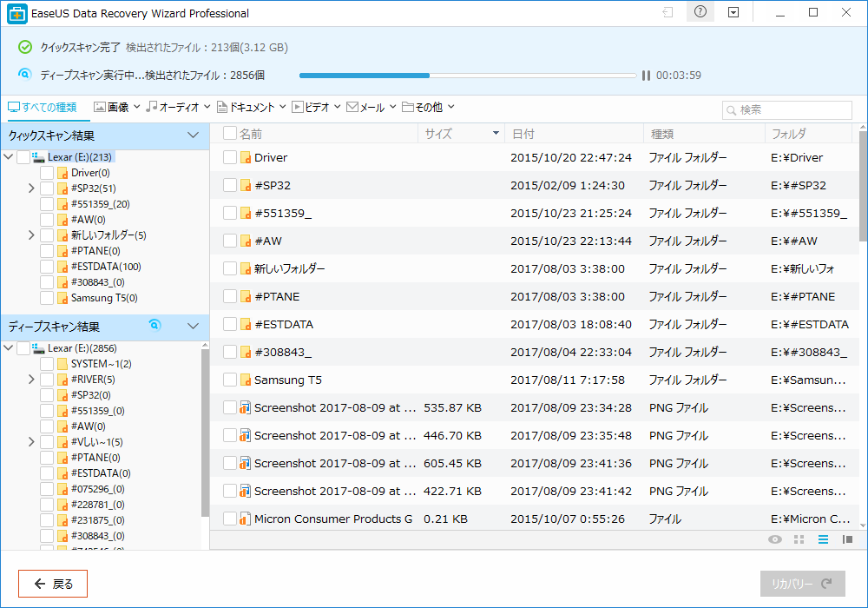This screenshot has height=608, width=868.
Task: Open the ドキュメント filter menu
Action: pyautogui.click(x=252, y=108)
